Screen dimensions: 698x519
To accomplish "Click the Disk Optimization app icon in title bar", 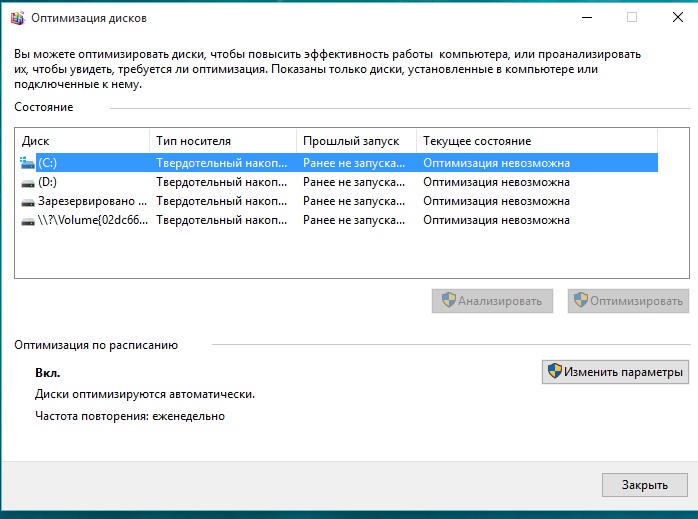I will coord(14,17).
